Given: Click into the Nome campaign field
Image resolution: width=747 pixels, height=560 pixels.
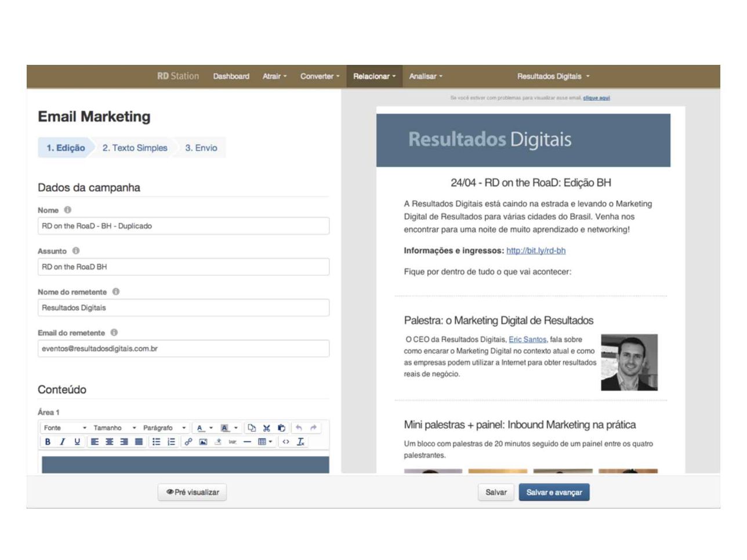Looking at the screenshot, I should click(x=183, y=226).
